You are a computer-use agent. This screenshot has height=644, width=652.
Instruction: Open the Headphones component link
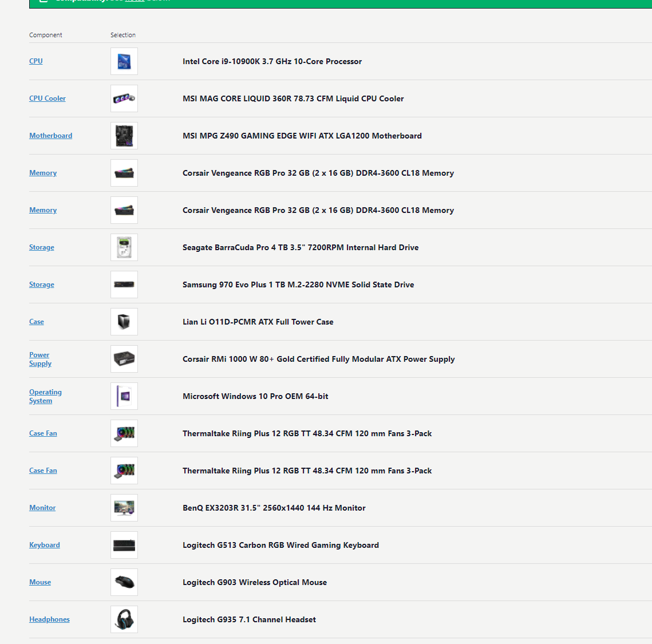[49, 619]
